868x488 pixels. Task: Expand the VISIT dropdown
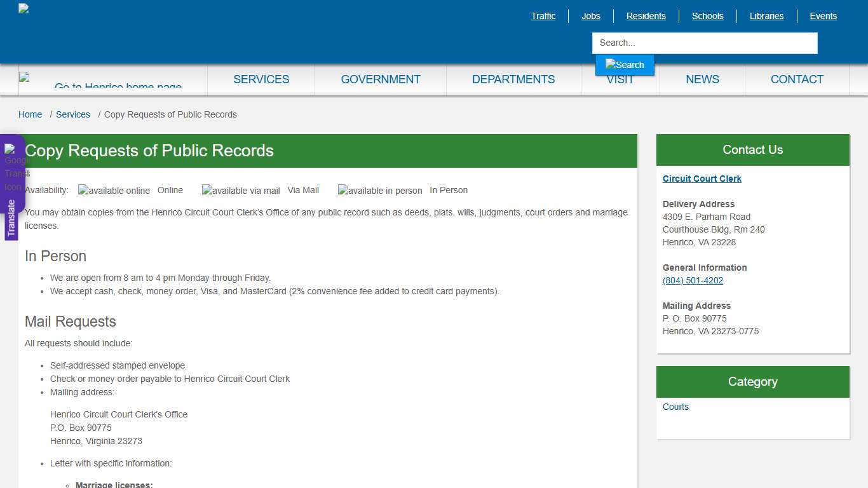(x=620, y=79)
